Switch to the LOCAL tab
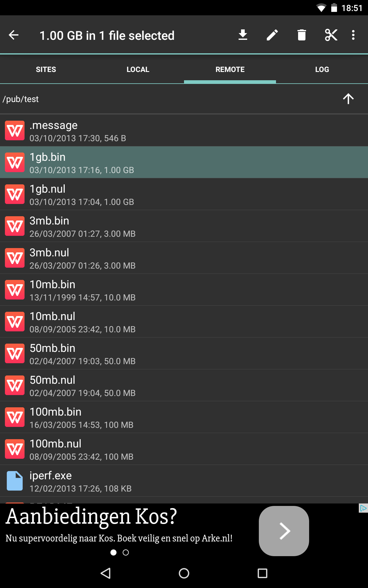The width and height of the screenshot is (368, 588). coord(138,70)
